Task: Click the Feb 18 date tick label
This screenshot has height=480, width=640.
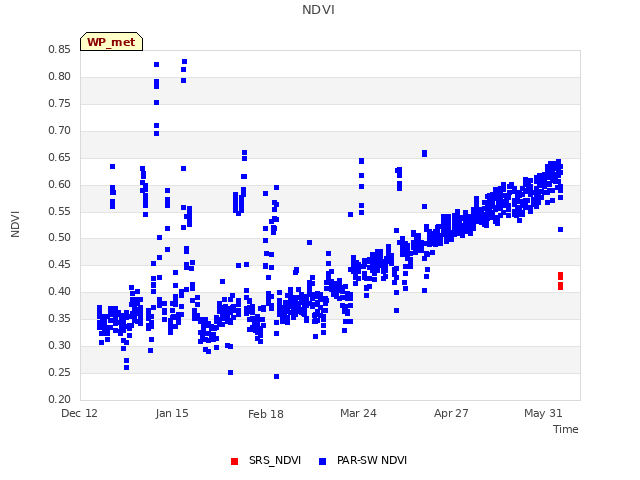Action: click(x=266, y=414)
